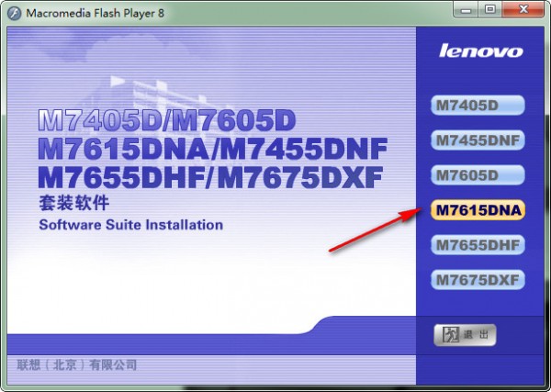Click the 'M7615DNA/M7455DNF' title line
This screenshot has height=392, width=551.
click(213, 149)
